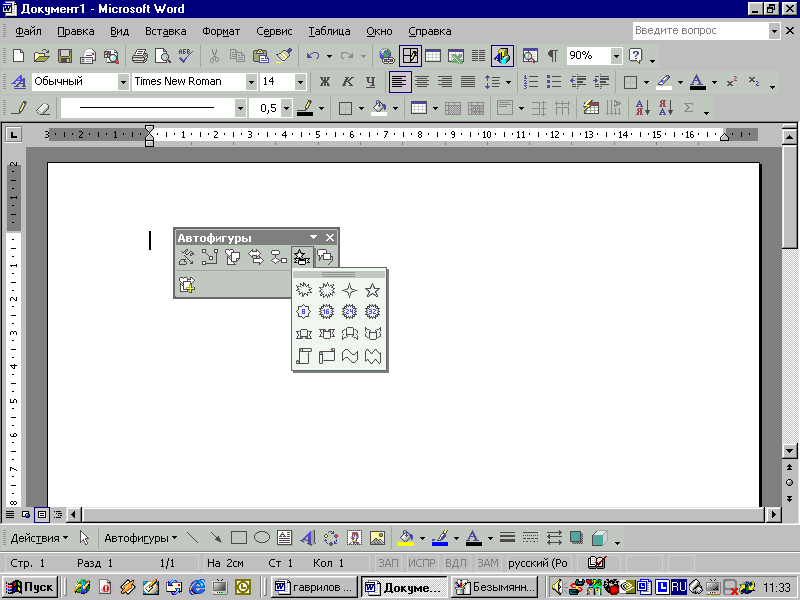Open Callouts category in AutoShapes
Viewport: 800px width, 600px height.
click(x=325, y=257)
